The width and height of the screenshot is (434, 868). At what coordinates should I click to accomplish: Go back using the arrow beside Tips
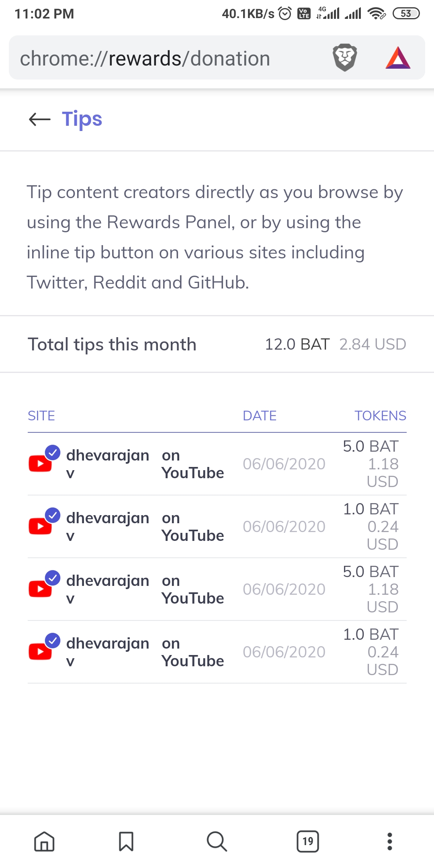point(40,119)
